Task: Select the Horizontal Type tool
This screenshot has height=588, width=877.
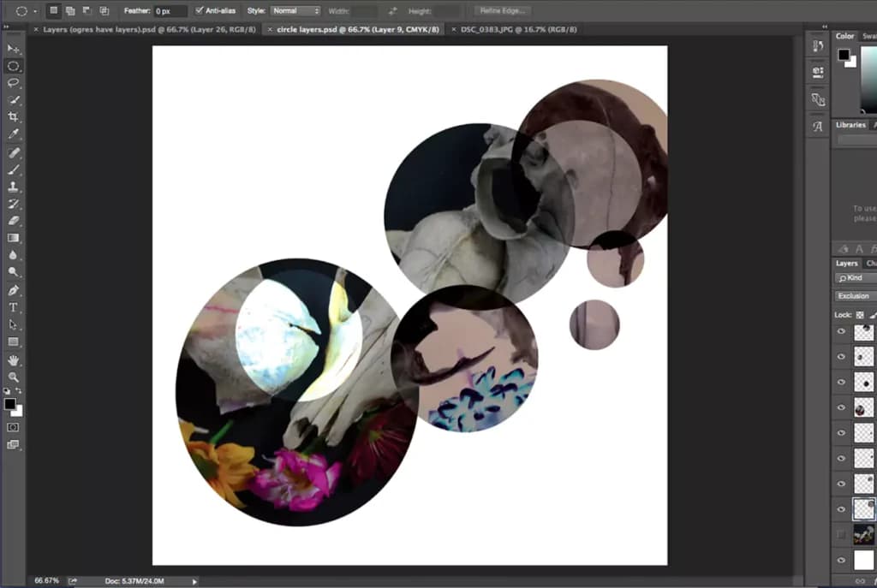Action: click(14, 307)
